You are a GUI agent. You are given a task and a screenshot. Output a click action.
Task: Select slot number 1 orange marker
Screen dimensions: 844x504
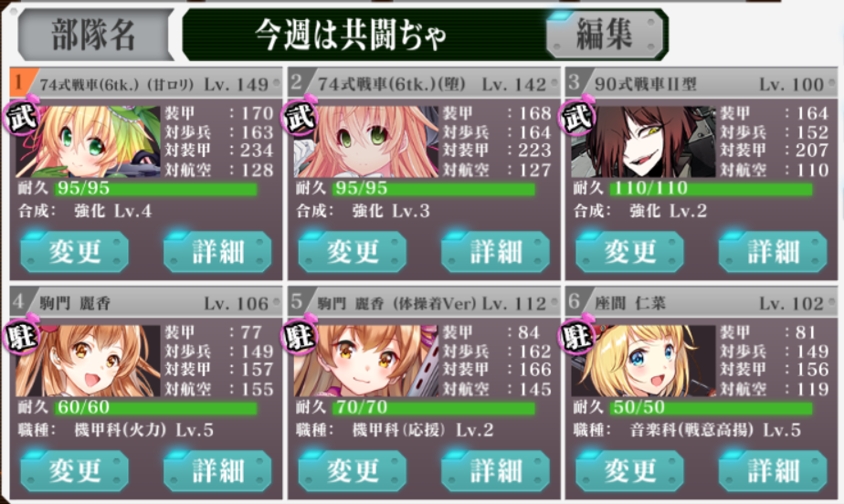[19, 81]
